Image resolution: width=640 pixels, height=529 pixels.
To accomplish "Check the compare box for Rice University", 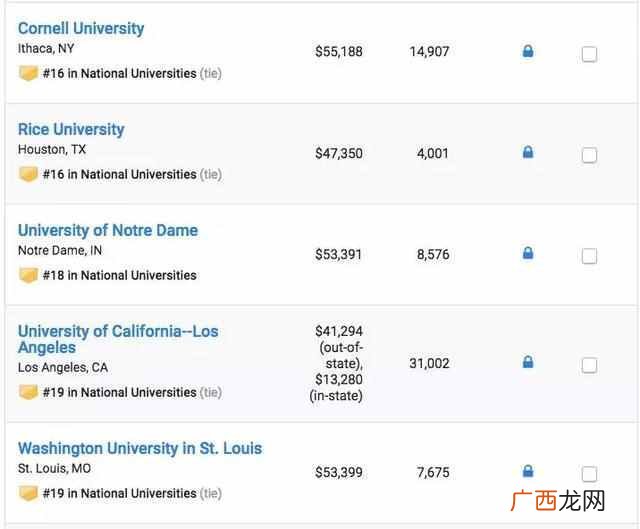I will tap(589, 155).
